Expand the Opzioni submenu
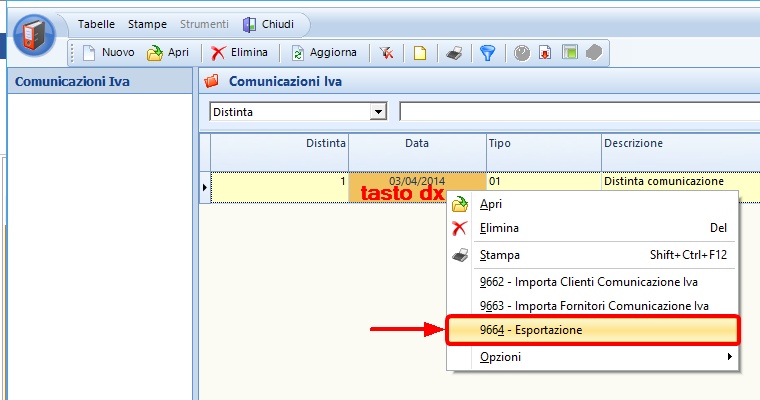The height and width of the screenshot is (400, 760). [592, 357]
